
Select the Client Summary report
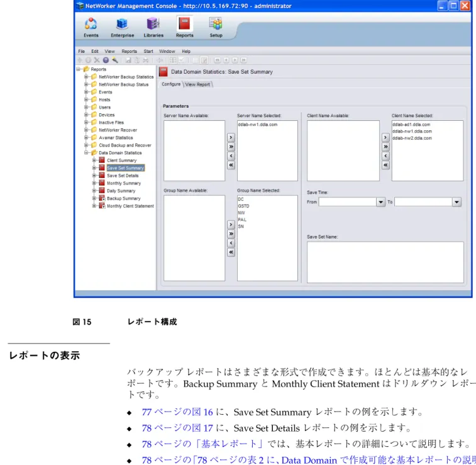[x=122, y=160]
